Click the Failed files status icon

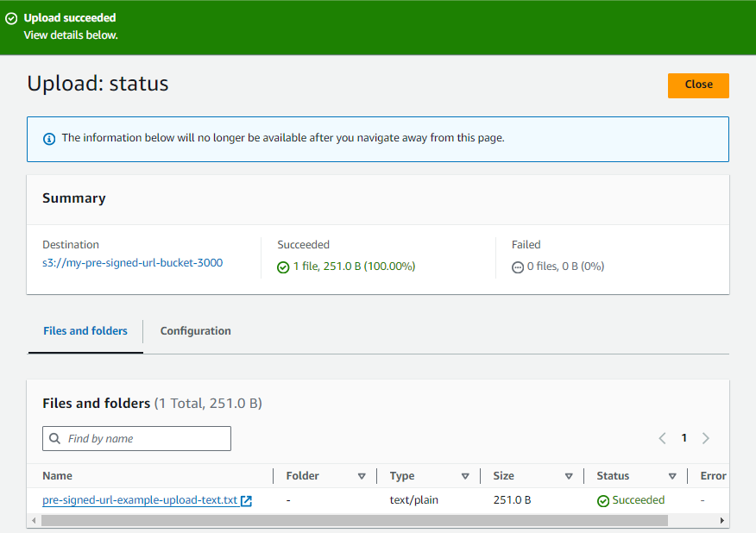(518, 267)
